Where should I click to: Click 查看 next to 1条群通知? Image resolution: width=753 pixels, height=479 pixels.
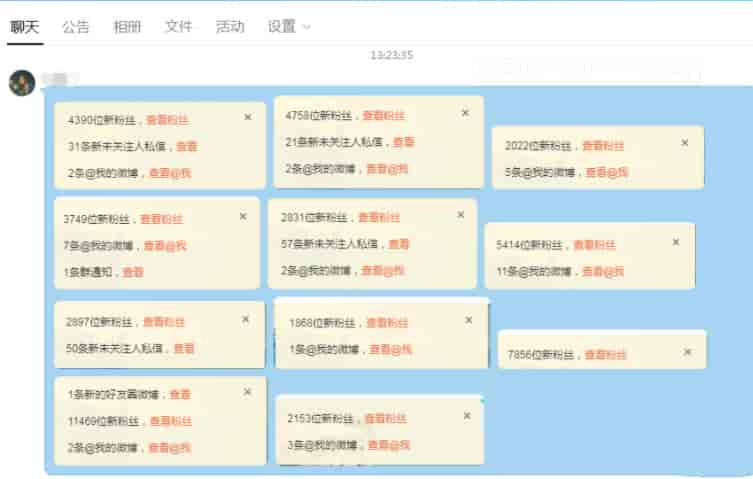133,272
